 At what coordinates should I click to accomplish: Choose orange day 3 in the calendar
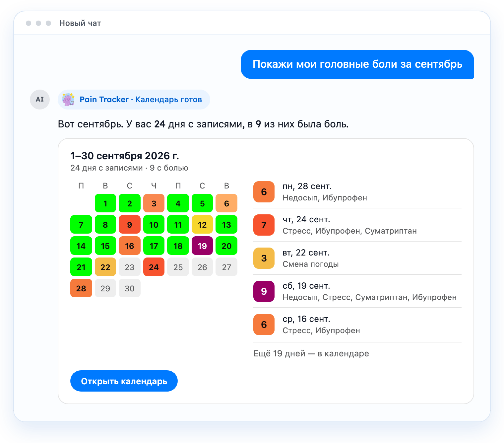154,203
